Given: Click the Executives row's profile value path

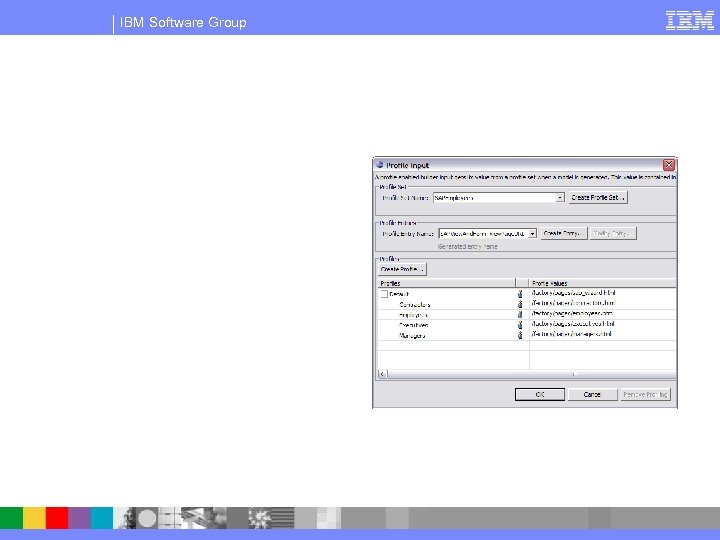Looking at the screenshot, I should coord(573,324).
